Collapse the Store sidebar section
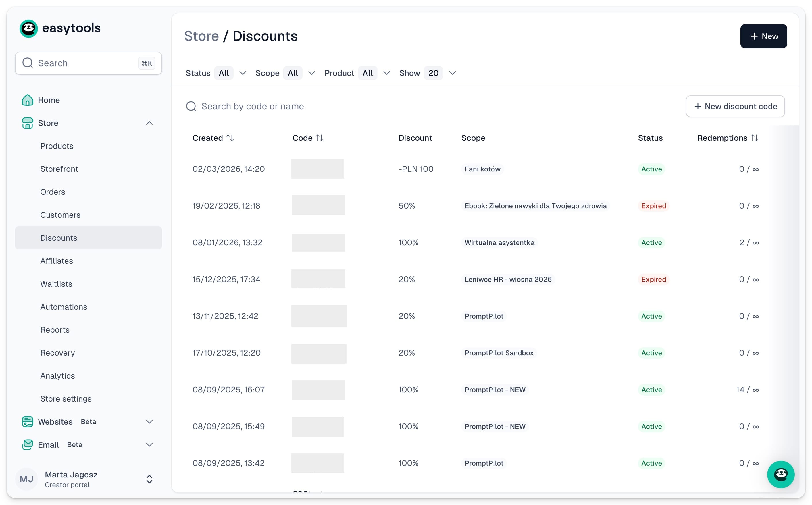This screenshot has width=812, height=505. (149, 123)
